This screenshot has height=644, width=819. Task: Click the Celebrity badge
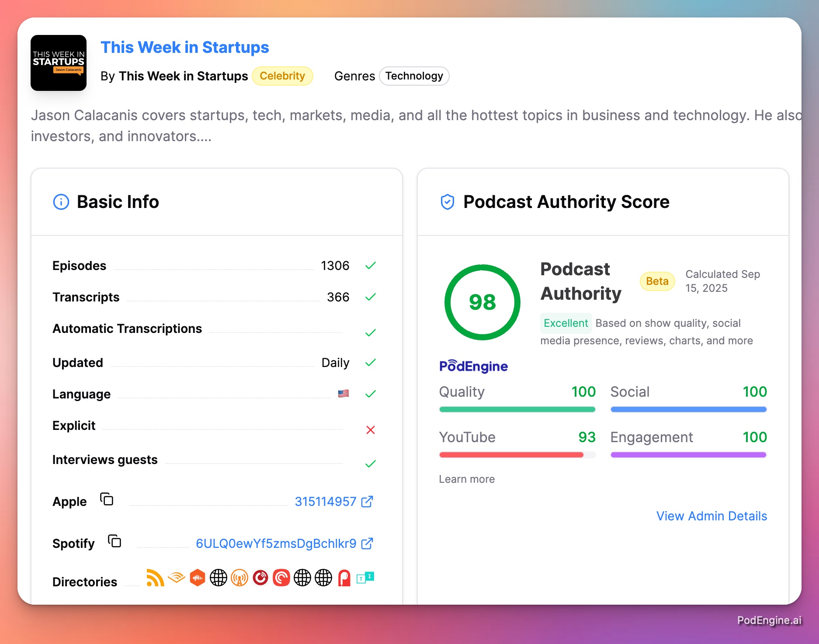click(x=282, y=76)
